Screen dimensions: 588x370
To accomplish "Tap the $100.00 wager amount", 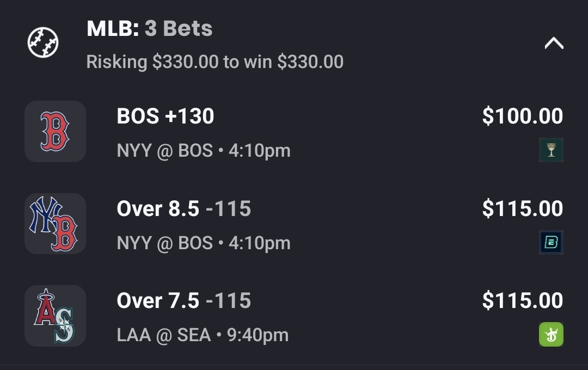I will pos(522,116).
